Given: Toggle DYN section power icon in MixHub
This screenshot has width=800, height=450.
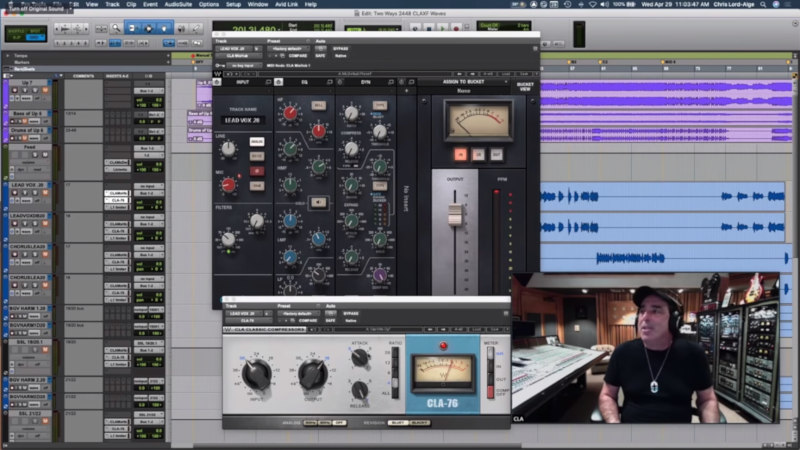Looking at the screenshot, I should 340,82.
